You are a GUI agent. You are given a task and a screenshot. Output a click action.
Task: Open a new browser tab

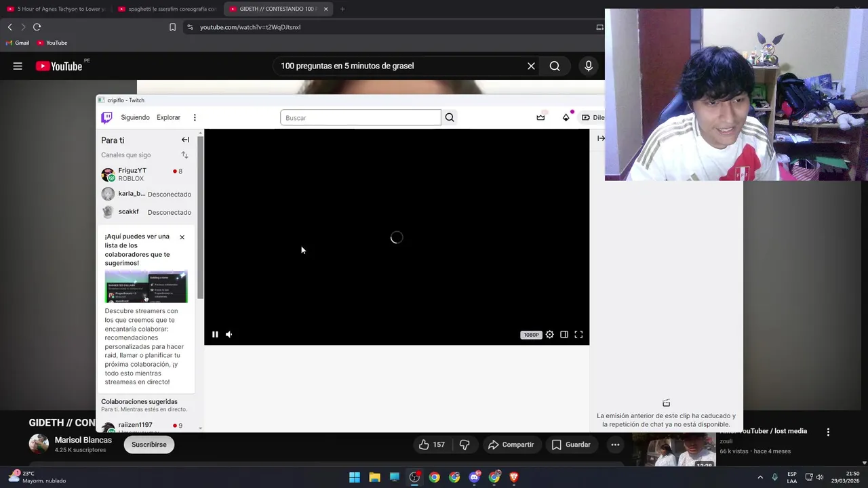tap(342, 9)
